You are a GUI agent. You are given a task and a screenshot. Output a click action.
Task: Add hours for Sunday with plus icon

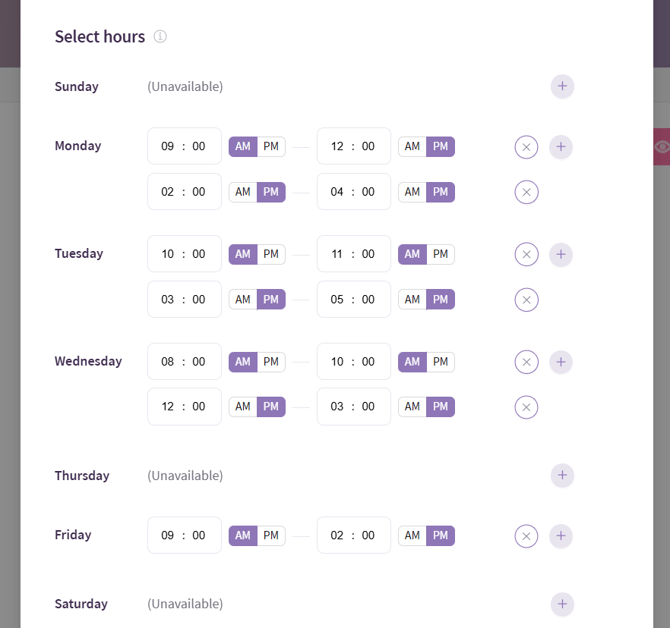pyautogui.click(x=562, y=87)
